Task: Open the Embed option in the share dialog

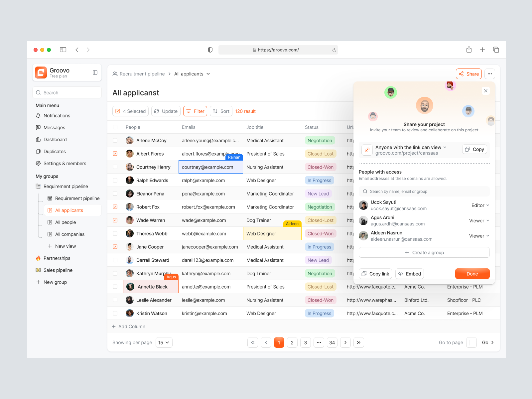Action: [409, 274]
